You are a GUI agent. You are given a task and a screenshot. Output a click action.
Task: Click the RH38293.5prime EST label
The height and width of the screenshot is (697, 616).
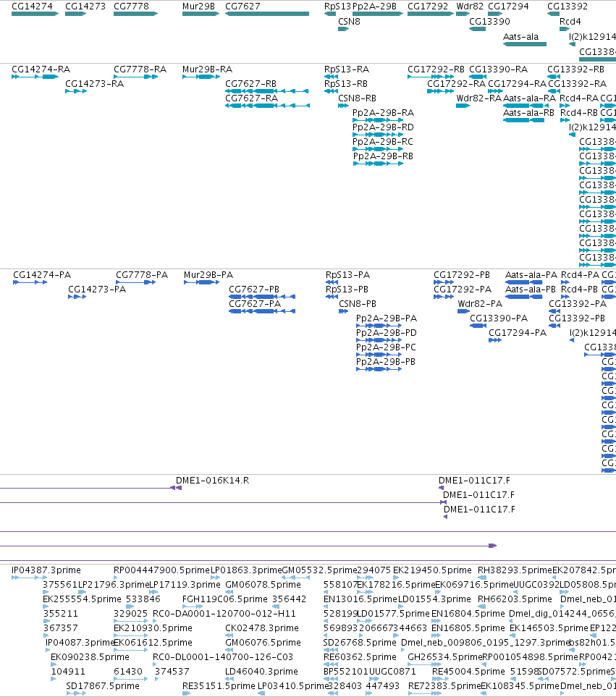coord(515,570)
